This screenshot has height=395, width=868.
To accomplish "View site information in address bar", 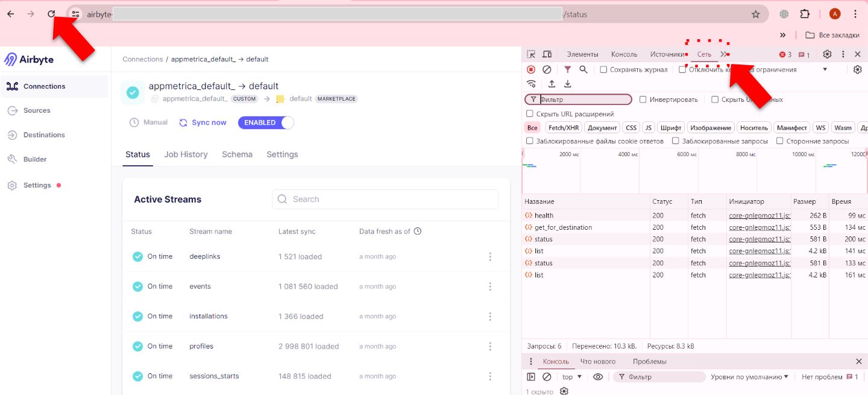I will pyautogui.click(x=75, y=14).
